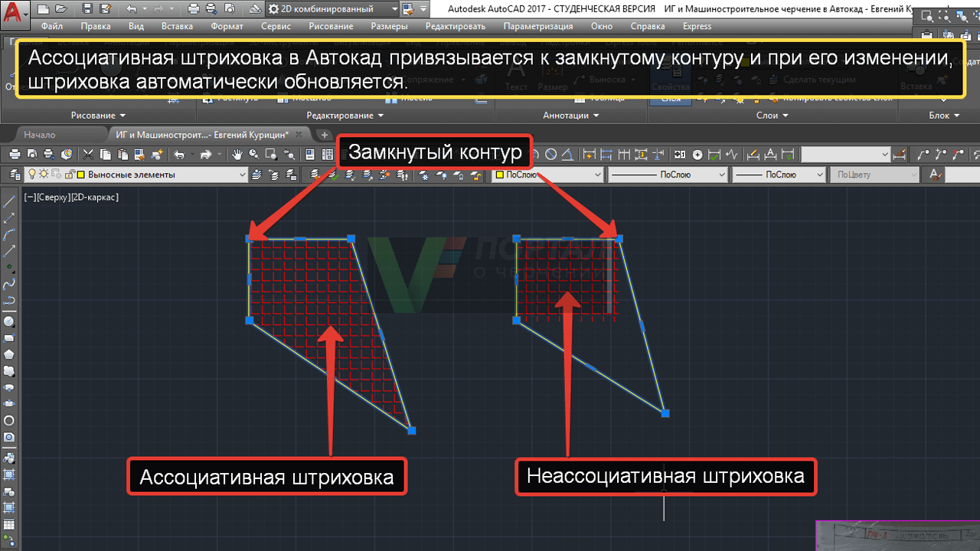
Task: Click the Plot printer icon in quick access toolbar
Action: click(x=194, y=9)
